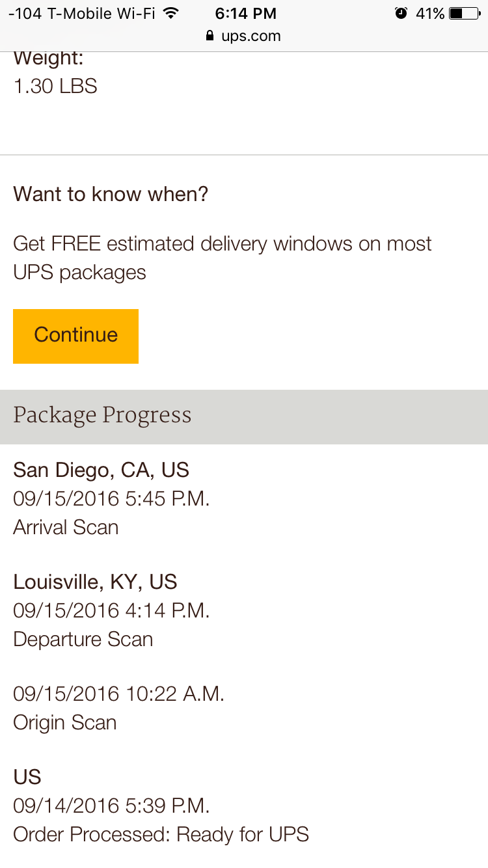Select the Louisville, KY, US entry
488x868 pixels.
point(95,582)
